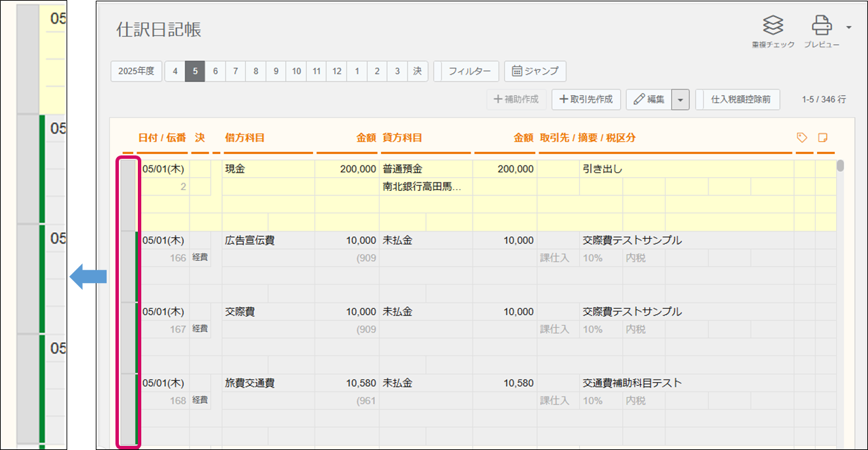The height and width of the screenshot is (450, 868).
Task: Click the sticky note icon column header
Action: [823, 138]
